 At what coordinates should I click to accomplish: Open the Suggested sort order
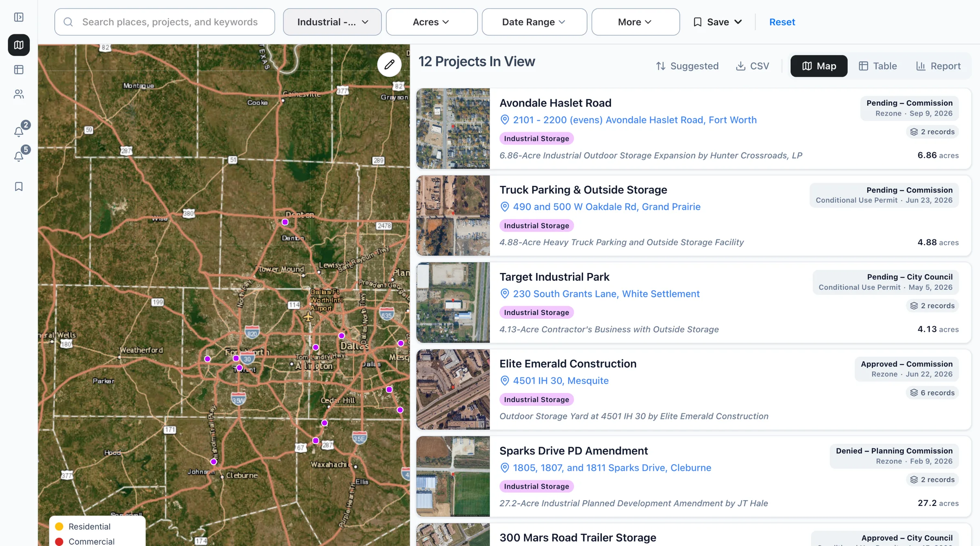tap(687, 66)
